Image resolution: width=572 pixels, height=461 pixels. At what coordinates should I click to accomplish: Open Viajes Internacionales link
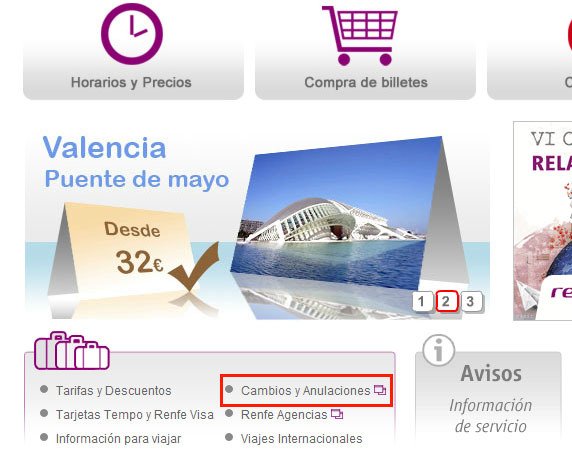(x=302, y=439)
